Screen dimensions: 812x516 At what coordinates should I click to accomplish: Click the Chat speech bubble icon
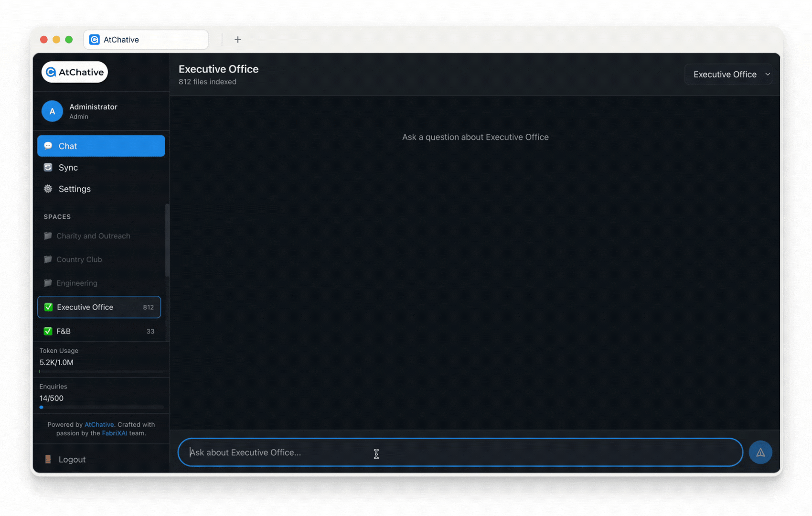pyautogui.click(x=48, y=146)
